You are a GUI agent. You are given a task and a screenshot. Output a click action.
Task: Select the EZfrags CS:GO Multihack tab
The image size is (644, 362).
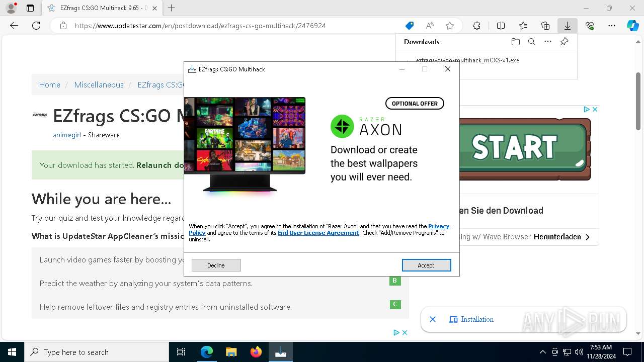[x=102, y=8]
